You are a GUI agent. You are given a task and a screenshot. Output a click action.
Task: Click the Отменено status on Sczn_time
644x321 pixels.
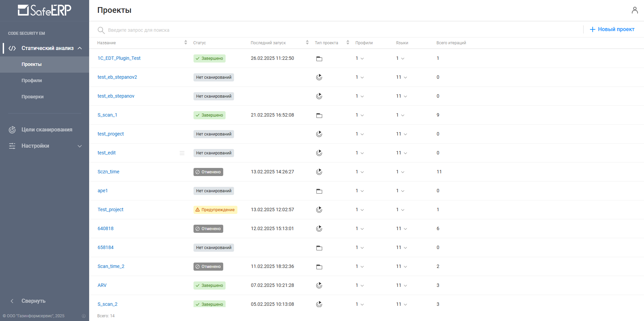(x=208, y=172)
